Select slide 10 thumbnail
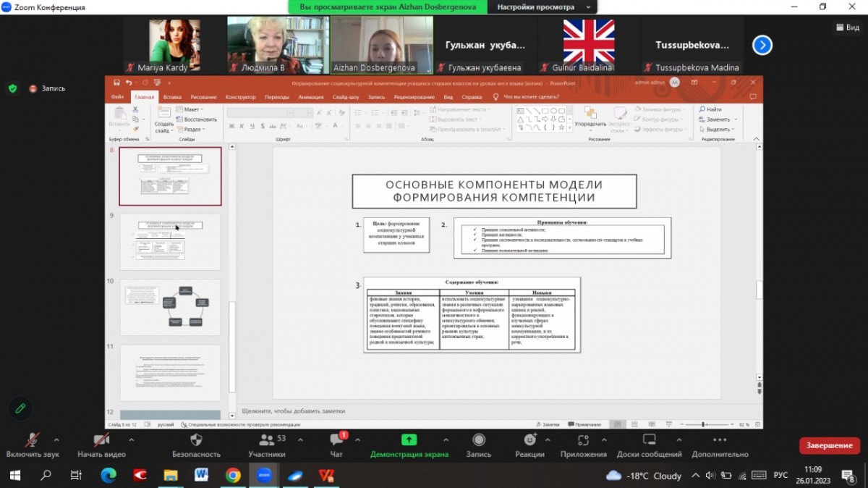The image size is (868, 488). coord(170,307)
